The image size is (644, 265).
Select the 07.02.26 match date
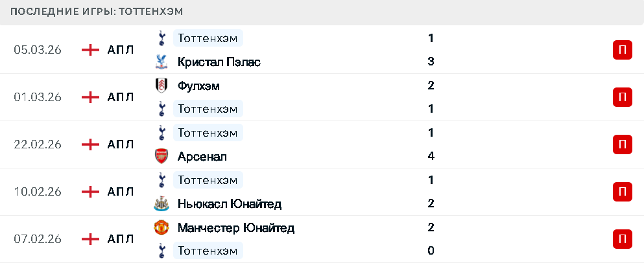pos(38,239)
